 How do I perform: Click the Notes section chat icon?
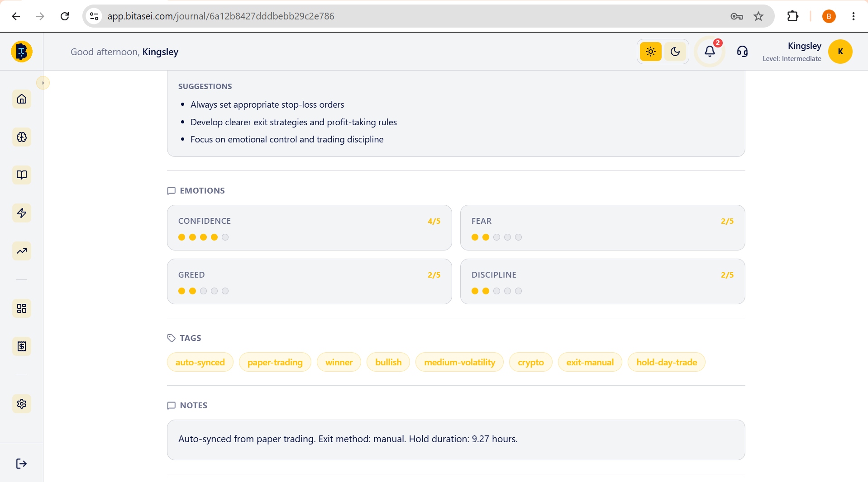click(x=172, y=406)
